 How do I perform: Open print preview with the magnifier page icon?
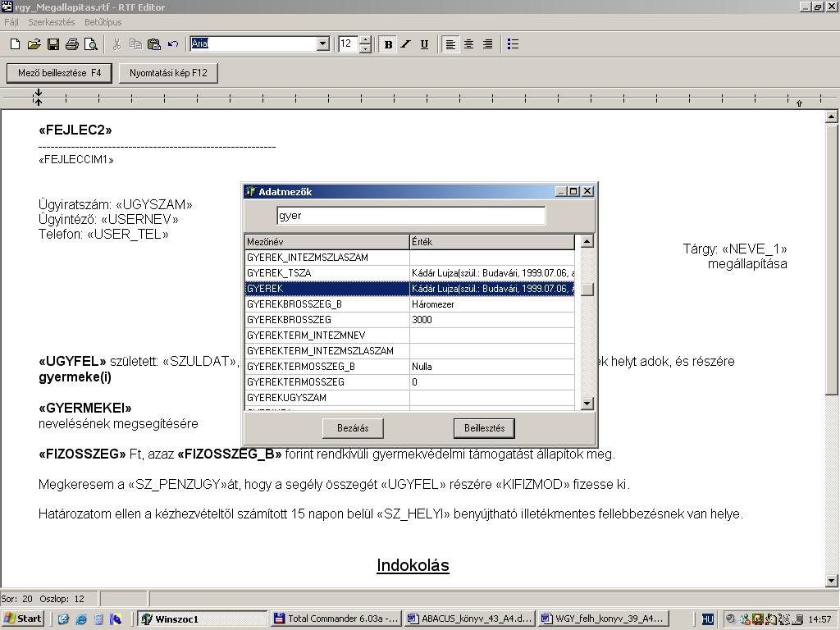pyautogui.click(x=91, y=44)
